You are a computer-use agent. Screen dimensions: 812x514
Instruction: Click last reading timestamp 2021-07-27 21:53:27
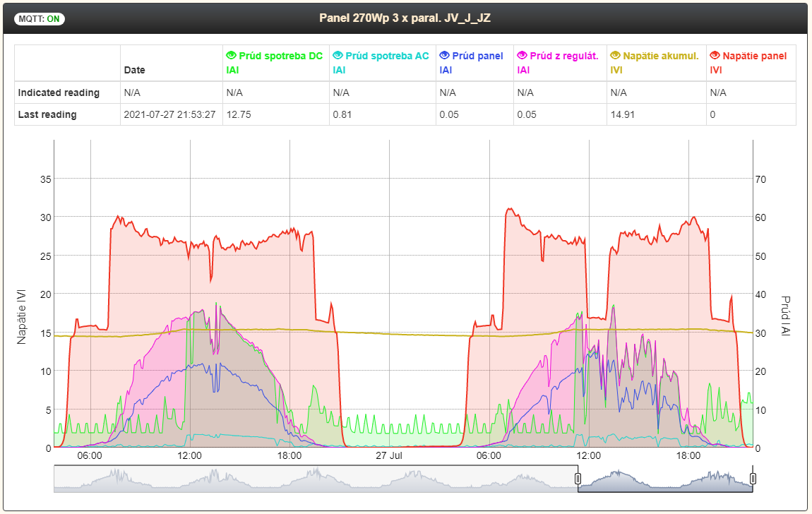(x=169, y=114)
